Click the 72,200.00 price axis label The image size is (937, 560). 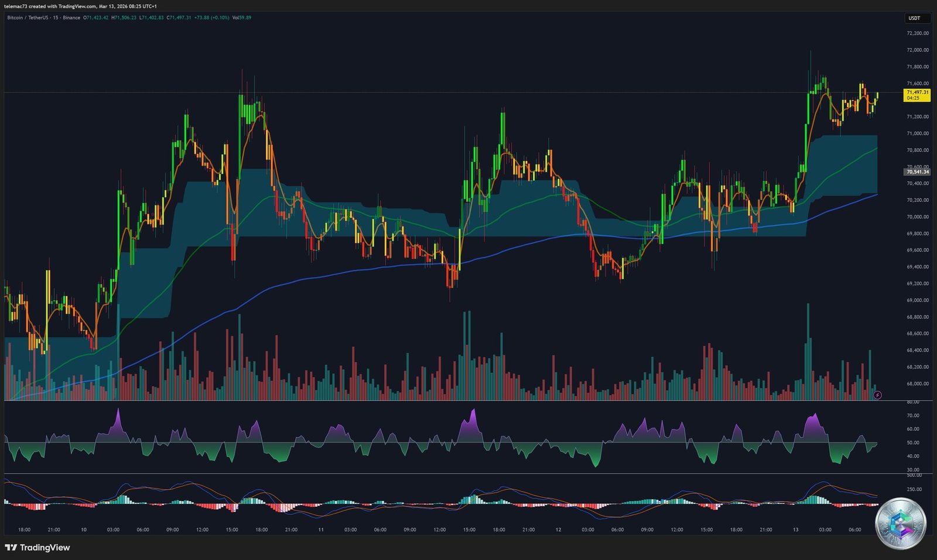pos(917,34)
